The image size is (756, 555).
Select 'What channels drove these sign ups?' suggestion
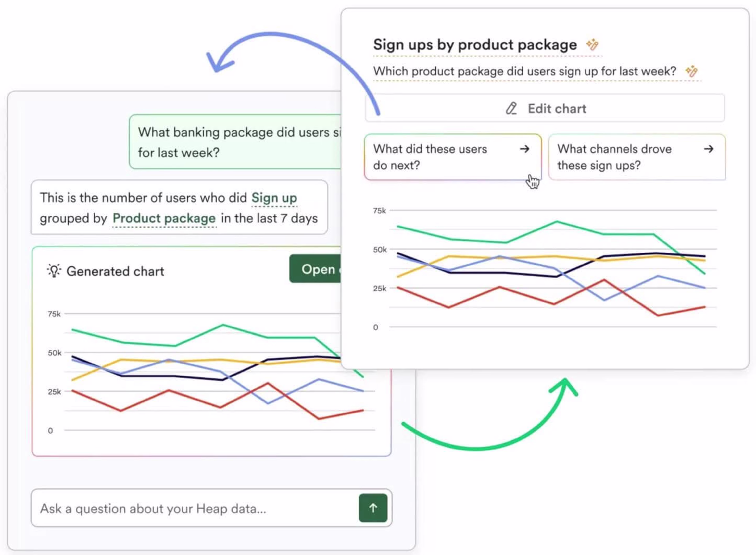click(637, 157)
